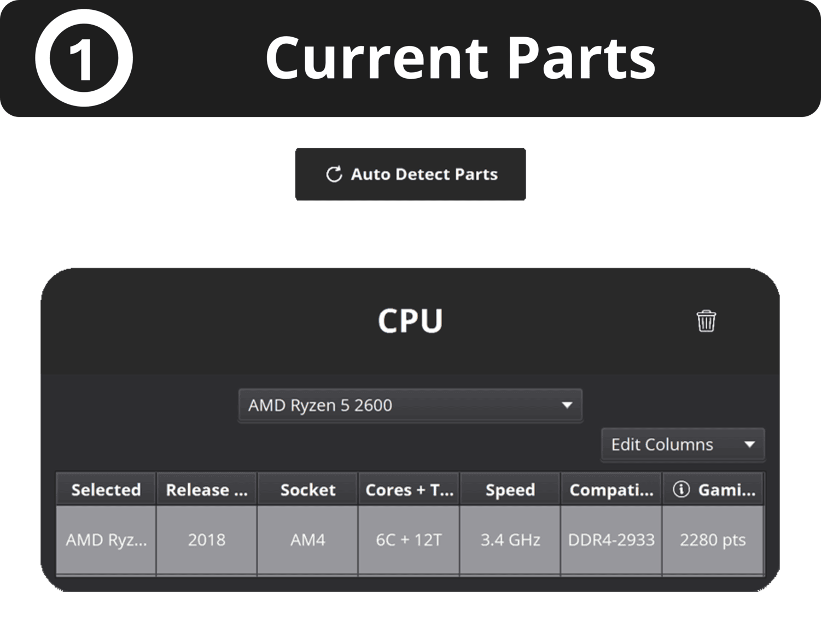Click the Release column header

[x=207, y=489]
